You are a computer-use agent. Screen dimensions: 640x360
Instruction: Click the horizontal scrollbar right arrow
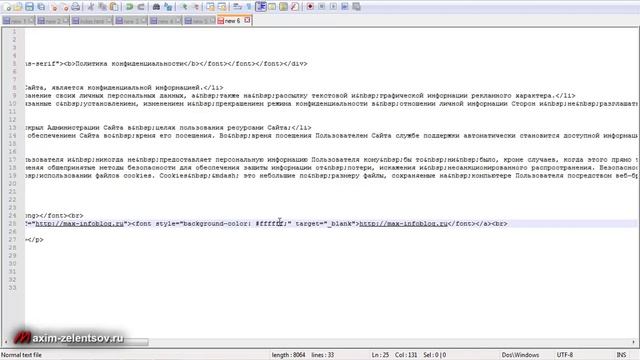[x=634, y=342]
